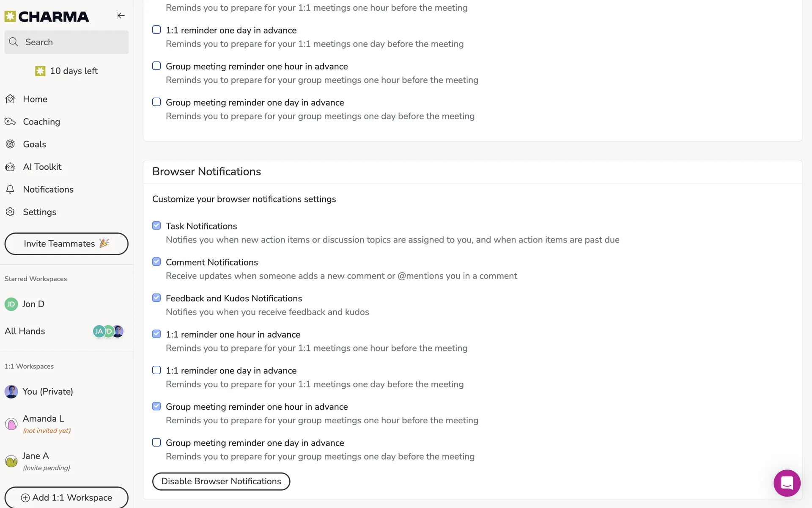Click Invite Teammates button
Image resolution: width=812 pixels, height=508 pixels.
(x=66, y=244)
